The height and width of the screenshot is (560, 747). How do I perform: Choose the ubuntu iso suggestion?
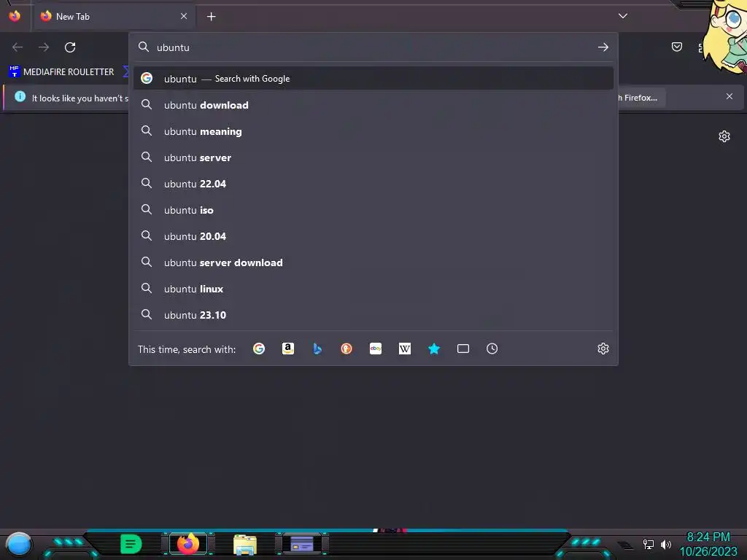pos(373,209)
